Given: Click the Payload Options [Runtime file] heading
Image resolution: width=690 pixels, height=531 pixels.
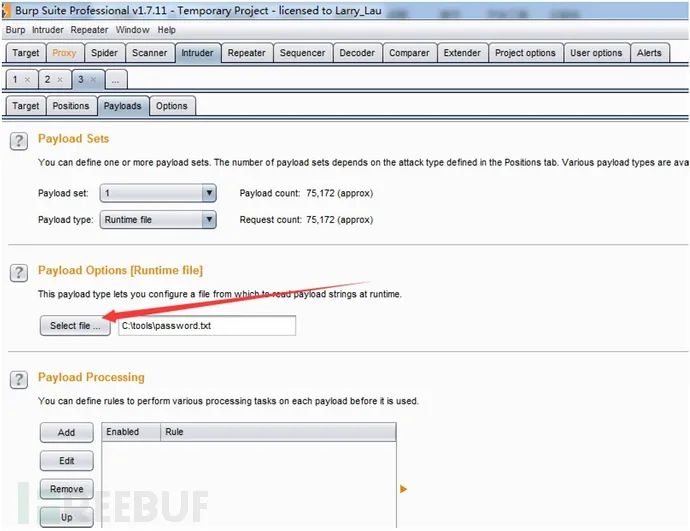Looking at the screenshot, I should [121, 270].
